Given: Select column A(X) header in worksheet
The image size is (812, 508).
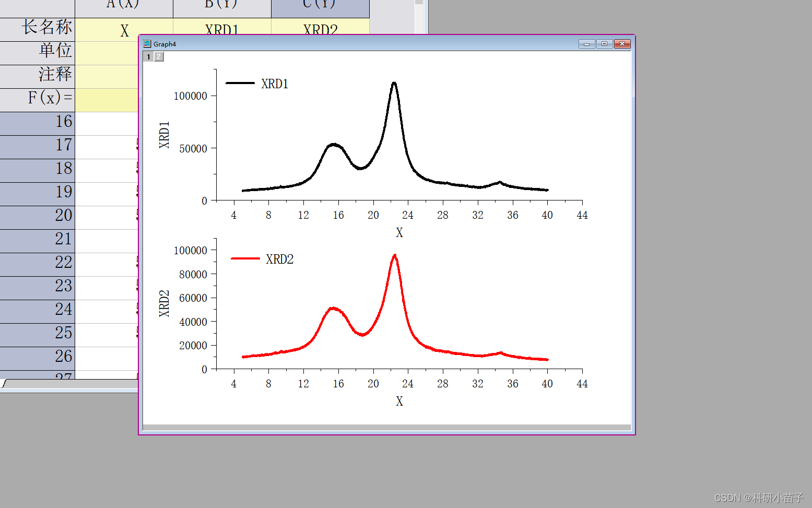Looking at the screenshot, I should [x=124, y=8].
